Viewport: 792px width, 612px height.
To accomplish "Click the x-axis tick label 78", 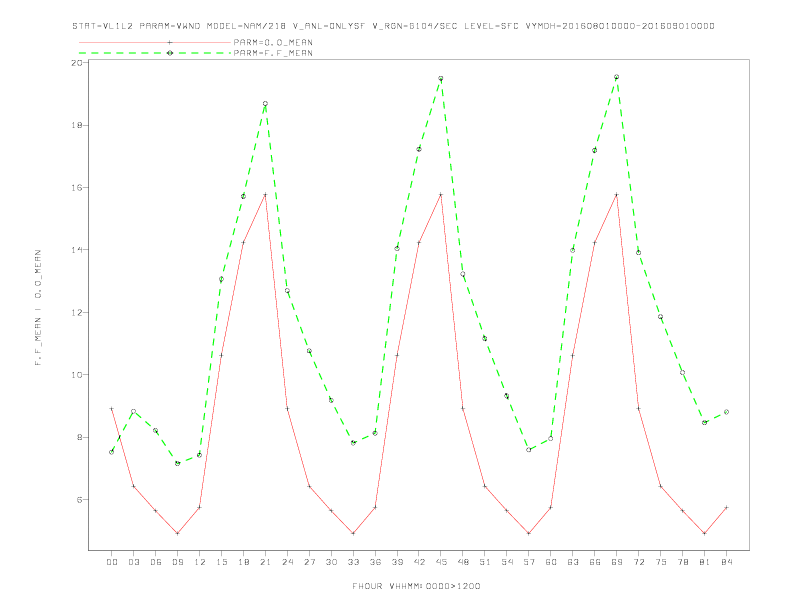I will pos(683,562).
